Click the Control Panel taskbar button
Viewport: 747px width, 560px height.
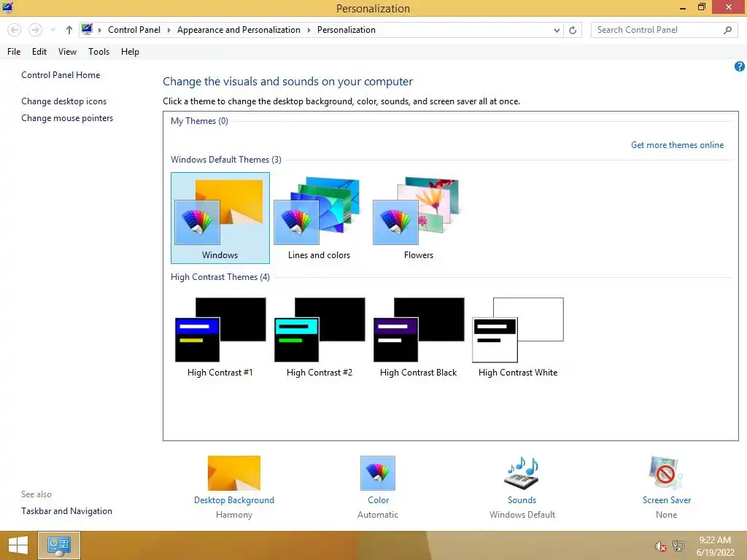59,545
